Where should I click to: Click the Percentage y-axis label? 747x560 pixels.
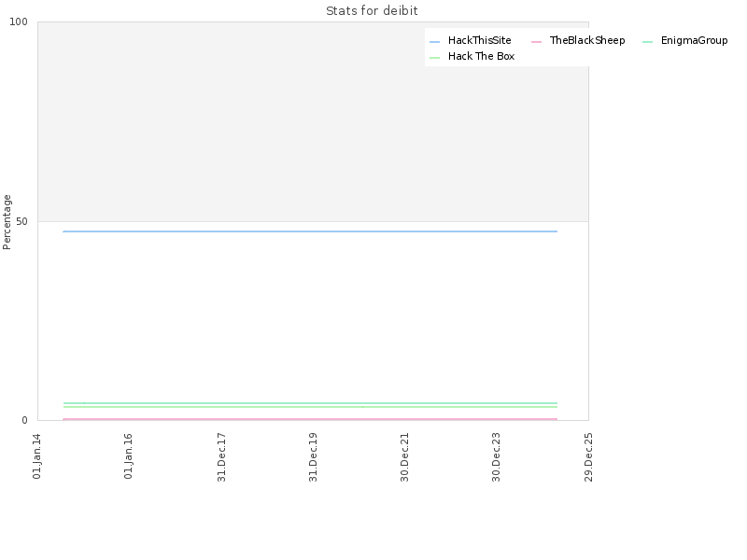coord(7,222)
